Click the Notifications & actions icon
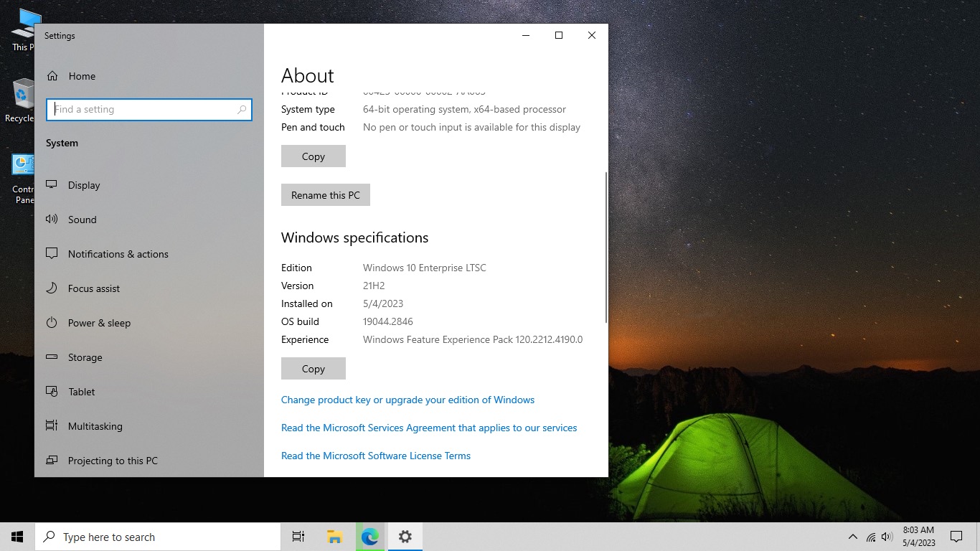The width and height of the screenshot is (980, 551). pos(52,254)
